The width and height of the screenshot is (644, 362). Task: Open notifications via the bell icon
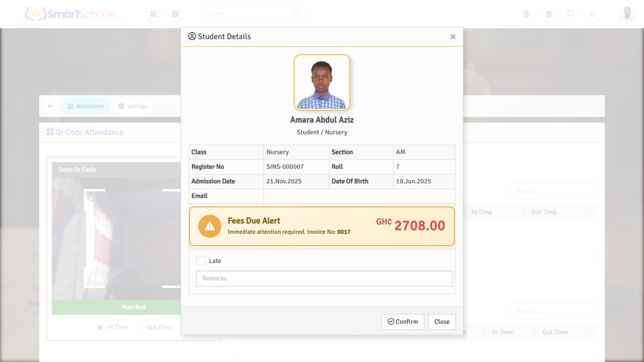pyautogui.click(x=593, y=14)
